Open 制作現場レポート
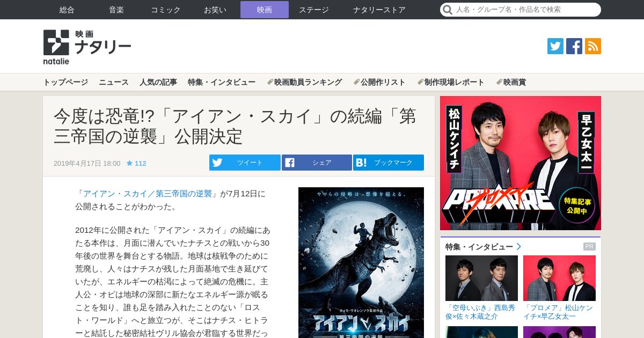This screenshot has width=644, height=338. pos(451,82)
